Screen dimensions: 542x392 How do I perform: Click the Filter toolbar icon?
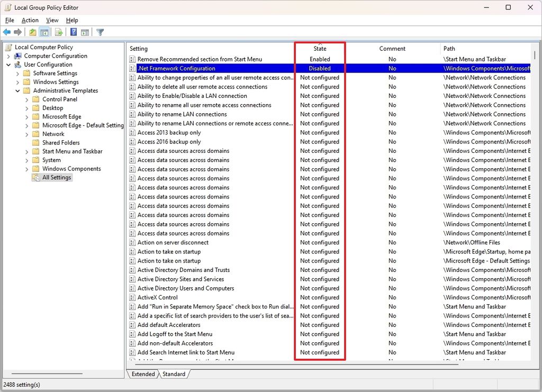pos(100,32)
